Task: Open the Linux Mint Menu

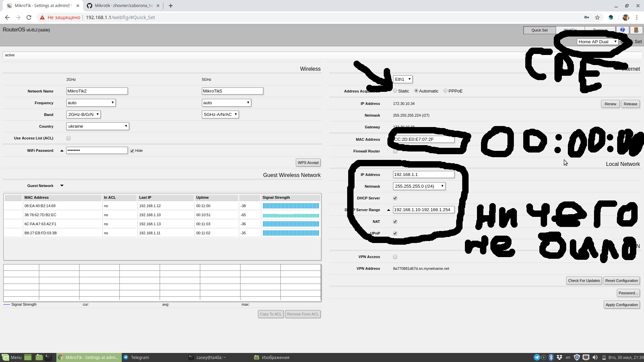Action: 12,357
